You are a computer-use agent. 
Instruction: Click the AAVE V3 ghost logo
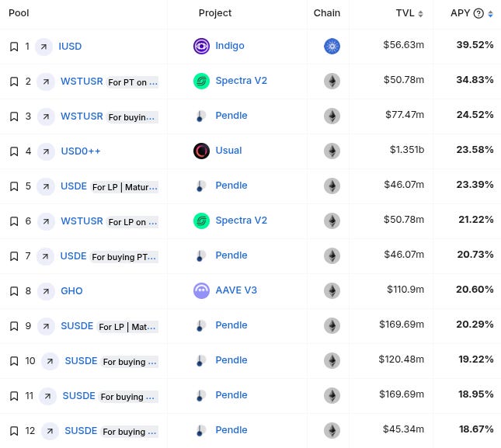point(202,290)
